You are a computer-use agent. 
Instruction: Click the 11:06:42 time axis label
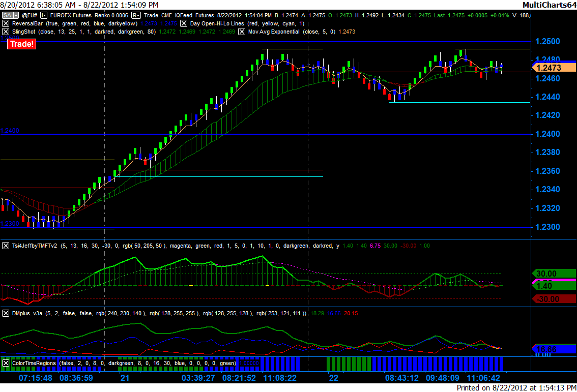[x=483, y=378]
